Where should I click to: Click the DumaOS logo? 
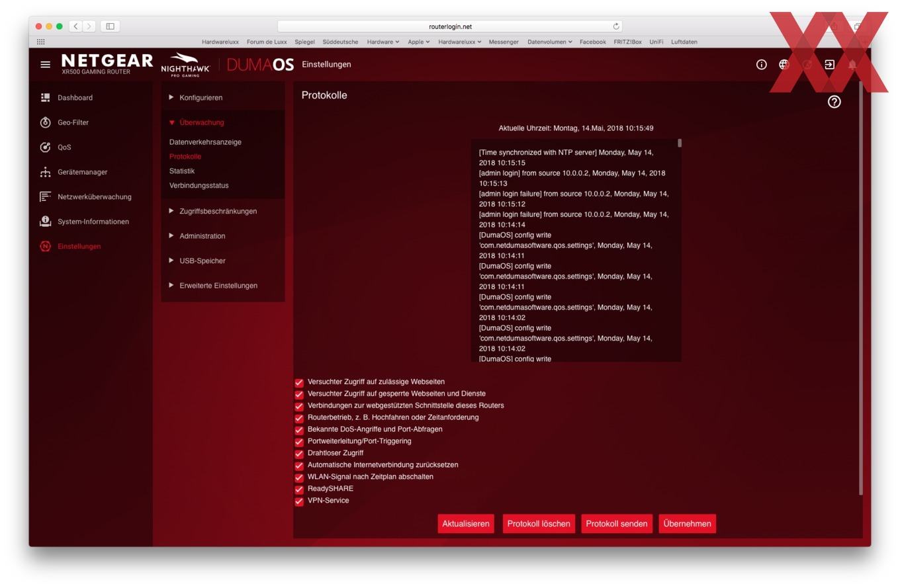coord(260,64)
